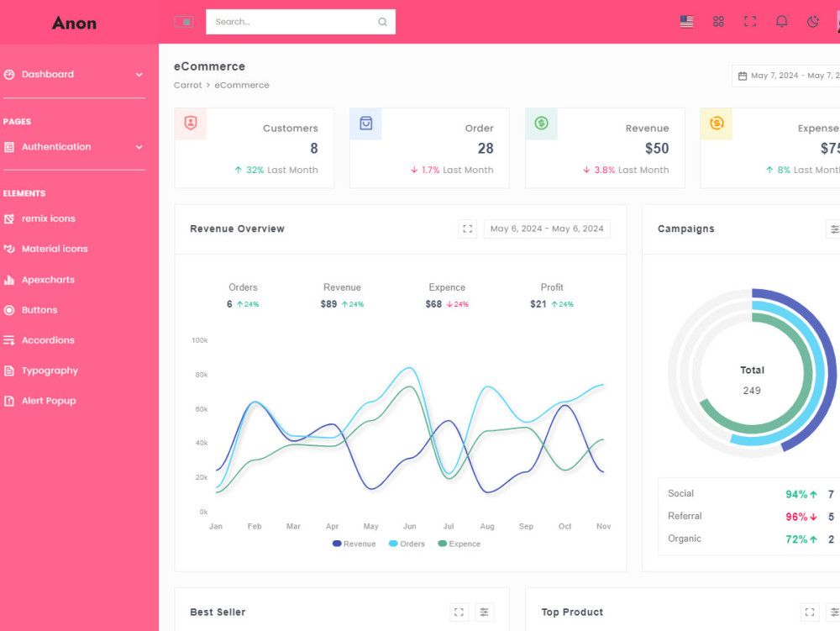
Task: Open the header date range picker
Action: (786, 76)
